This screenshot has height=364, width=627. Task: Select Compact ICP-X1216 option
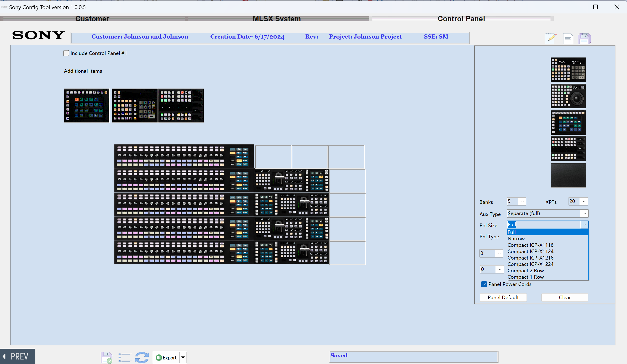coord(548,258)
